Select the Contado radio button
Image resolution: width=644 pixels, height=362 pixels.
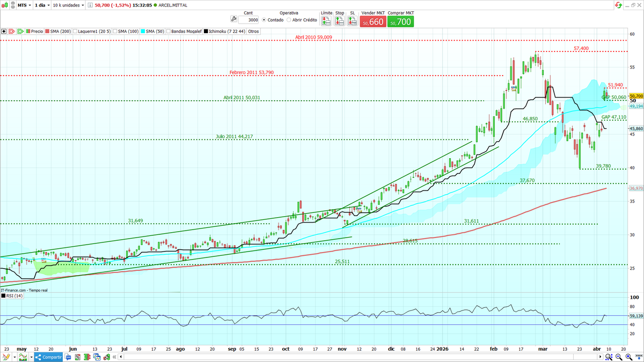tap(264, 20)
